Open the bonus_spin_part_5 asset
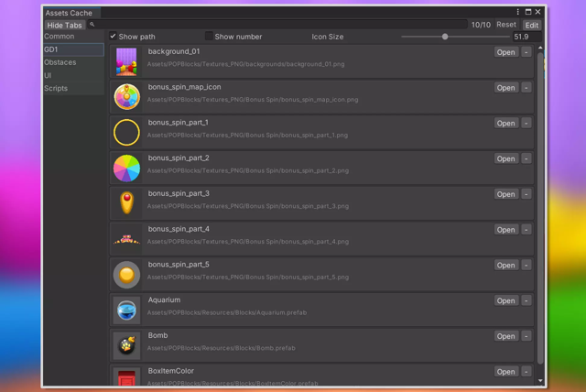 [505, 265]
